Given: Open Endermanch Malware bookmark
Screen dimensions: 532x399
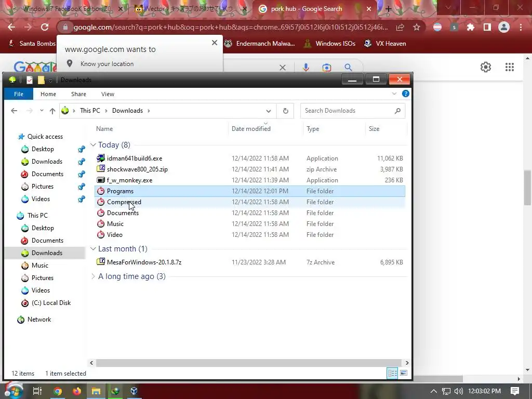Looking at the screenshot, I should tap(260, 44).
